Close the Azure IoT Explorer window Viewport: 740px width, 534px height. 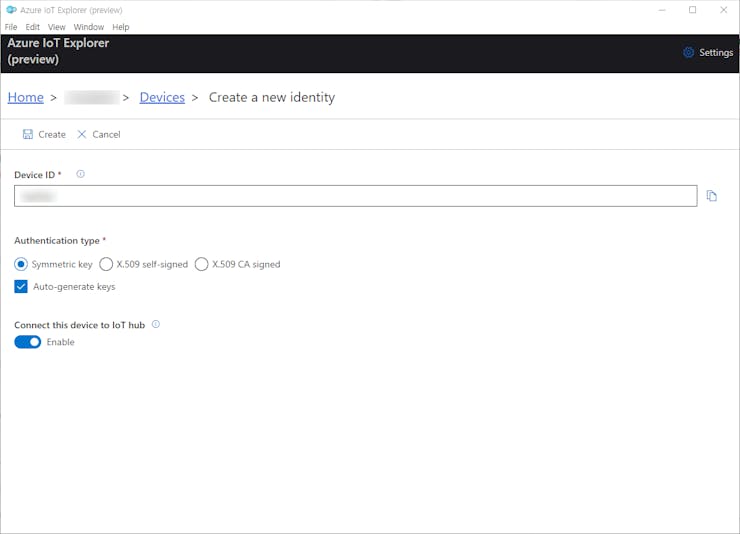pyautogui.click(x=723, y=10)
